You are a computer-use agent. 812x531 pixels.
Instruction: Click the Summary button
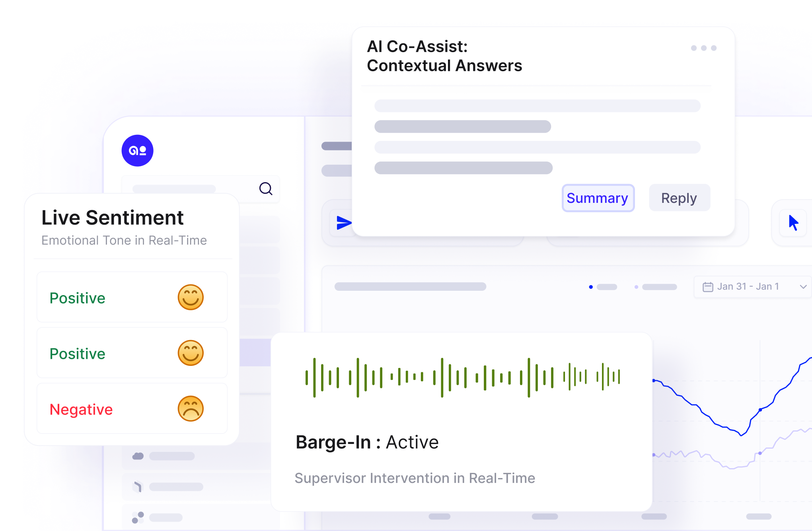pos(598,198)
